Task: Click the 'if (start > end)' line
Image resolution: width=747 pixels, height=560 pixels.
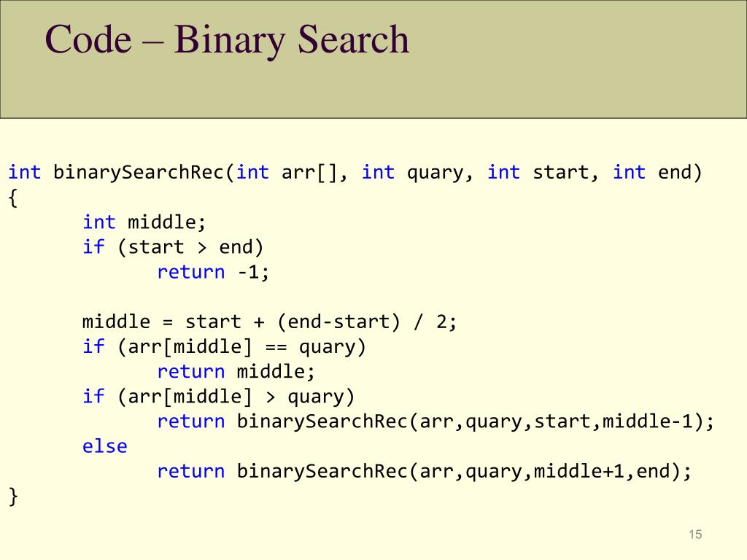Action: [x=172, y=248]
